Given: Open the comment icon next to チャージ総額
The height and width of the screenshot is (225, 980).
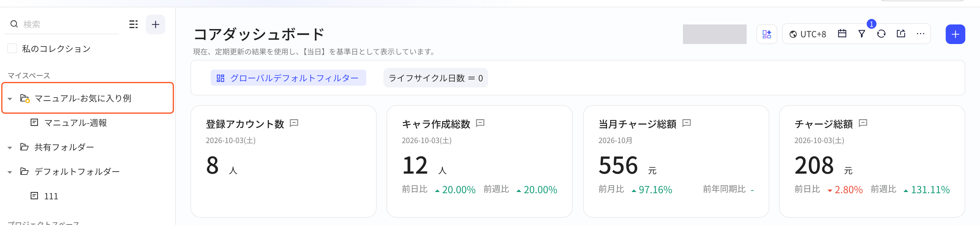Looking at the screenshot, I should (863, 123).
